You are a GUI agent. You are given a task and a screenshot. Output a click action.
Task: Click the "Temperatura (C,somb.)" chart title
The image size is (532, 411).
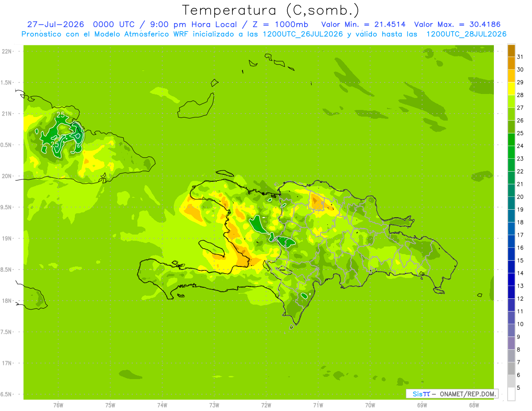tap(270, 10)
